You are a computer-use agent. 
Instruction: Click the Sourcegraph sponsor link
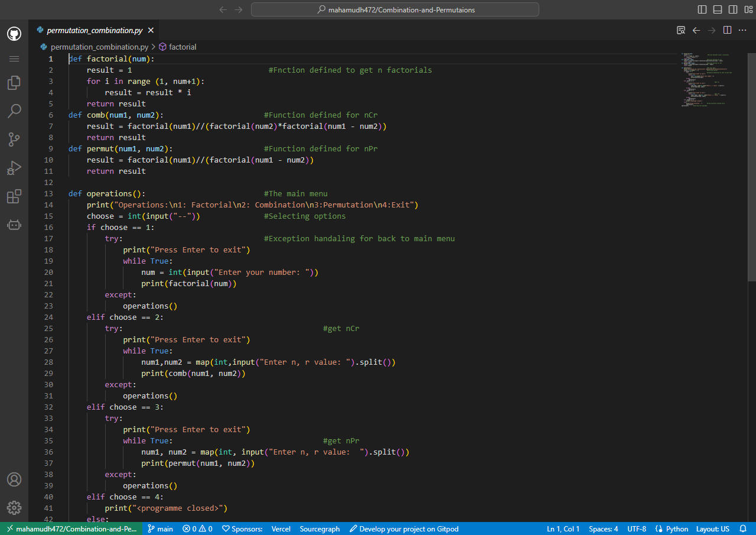(x=320, y=528)
